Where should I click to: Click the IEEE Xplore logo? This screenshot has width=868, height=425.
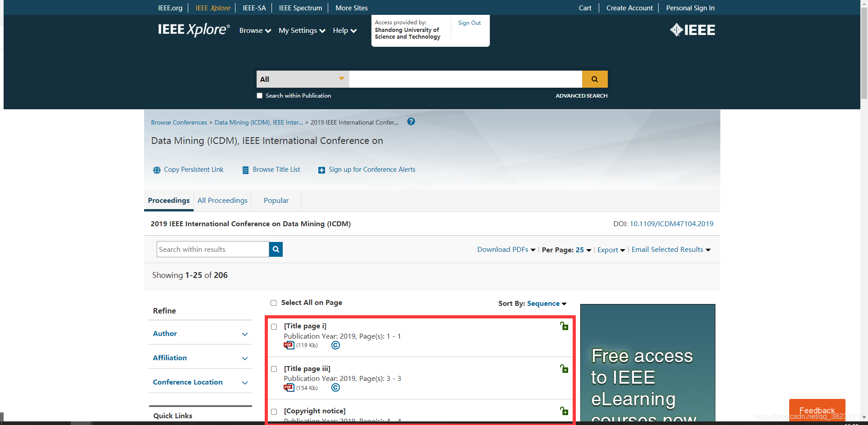[x=194, y=30]
